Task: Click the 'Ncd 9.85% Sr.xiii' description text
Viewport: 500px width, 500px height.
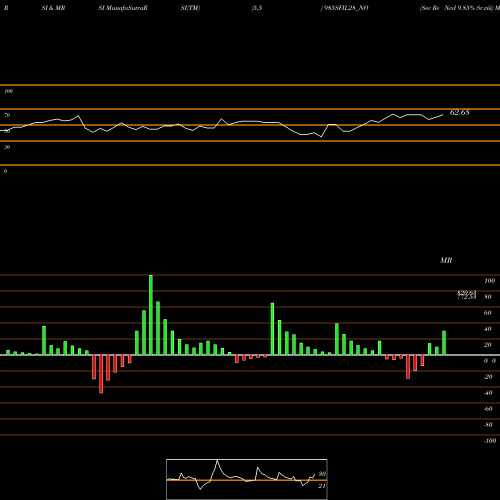Action: 468,8
